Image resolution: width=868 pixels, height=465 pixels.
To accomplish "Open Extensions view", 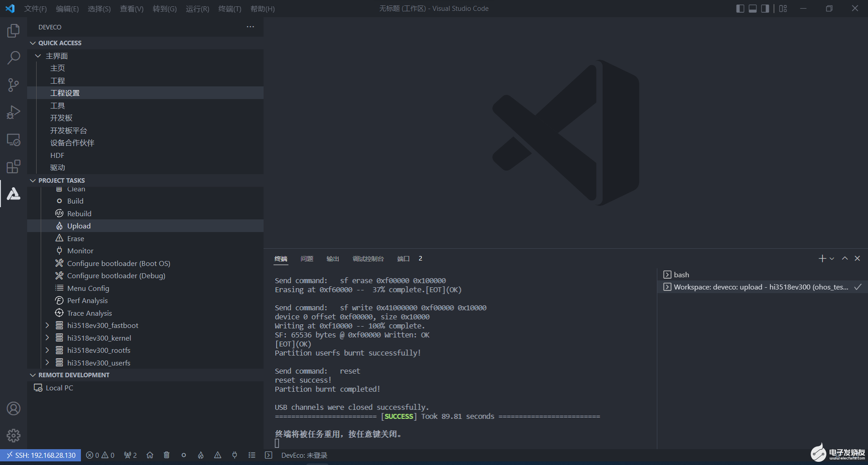I will tap(14, 166).
